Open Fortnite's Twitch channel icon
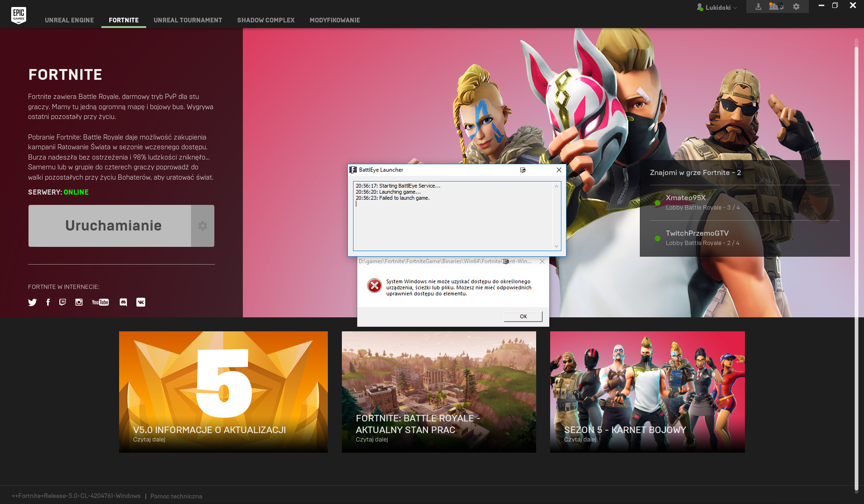Image resolution: width=864 pixels, height=504 pixels. tap(63, 302)
